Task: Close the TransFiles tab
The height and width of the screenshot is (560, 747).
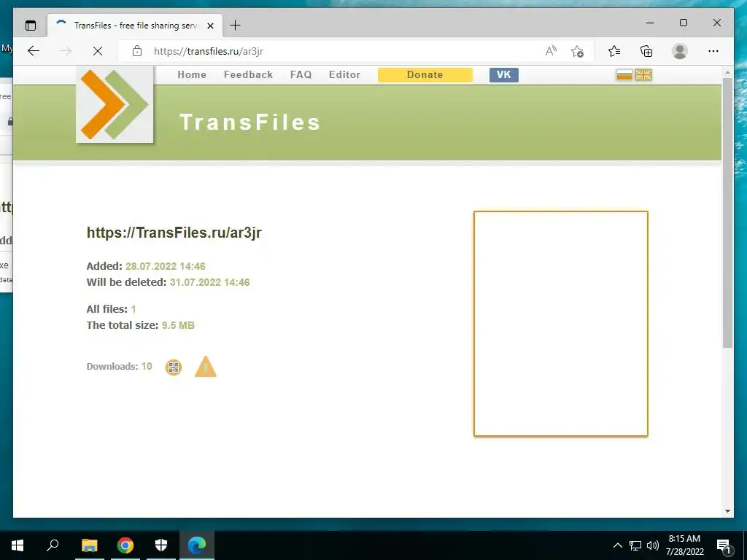Action: 210,26
